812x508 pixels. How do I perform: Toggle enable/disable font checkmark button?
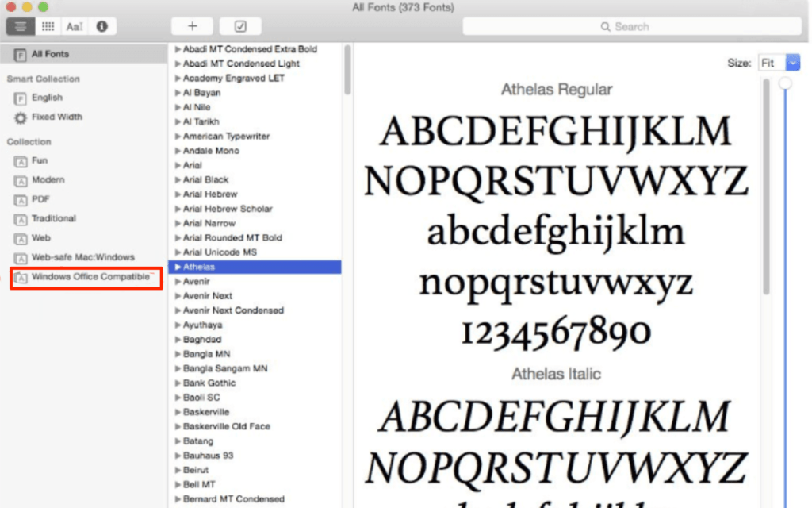(x=240, y=26)
